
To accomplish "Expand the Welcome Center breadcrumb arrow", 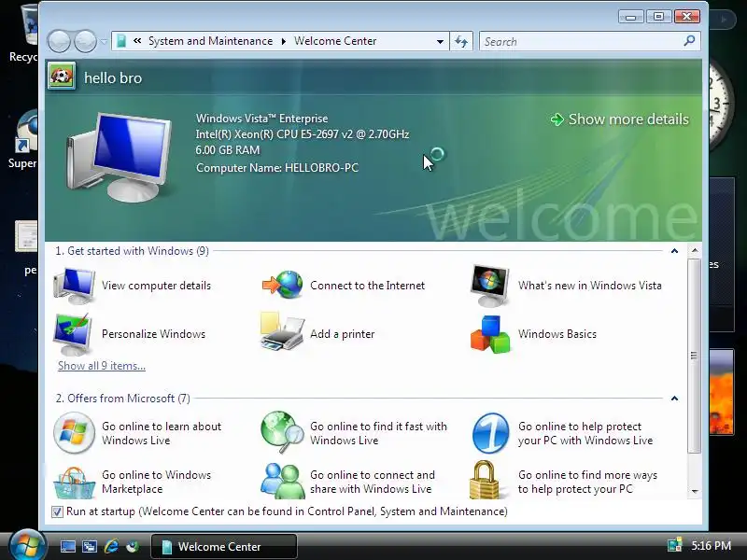I will coord(284,41).
